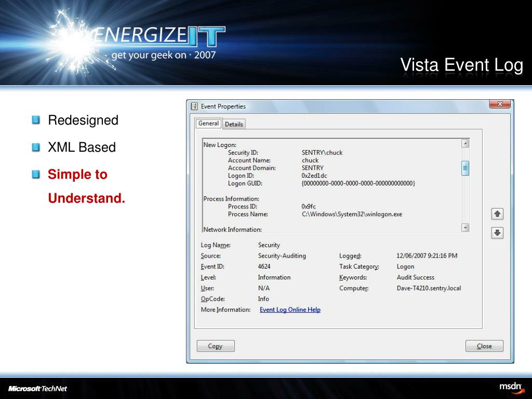Click the Source value Security-Auditing
This screenshot has height=399, width=532.
click(282, 256)
